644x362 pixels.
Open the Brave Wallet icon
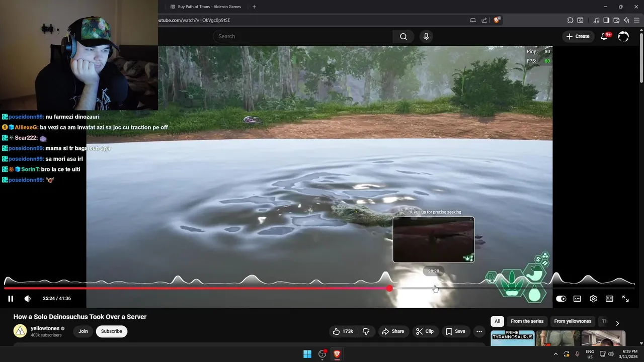click(616, 20)
